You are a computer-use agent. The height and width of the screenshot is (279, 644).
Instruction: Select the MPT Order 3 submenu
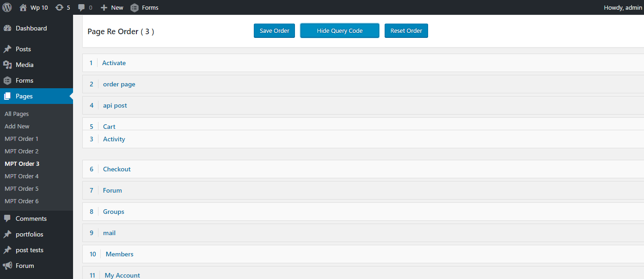(x=22, y=164)
